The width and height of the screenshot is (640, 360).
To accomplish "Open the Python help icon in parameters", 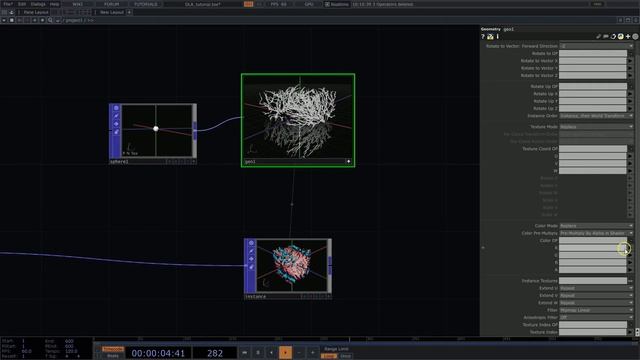I will tap(490, 37).
